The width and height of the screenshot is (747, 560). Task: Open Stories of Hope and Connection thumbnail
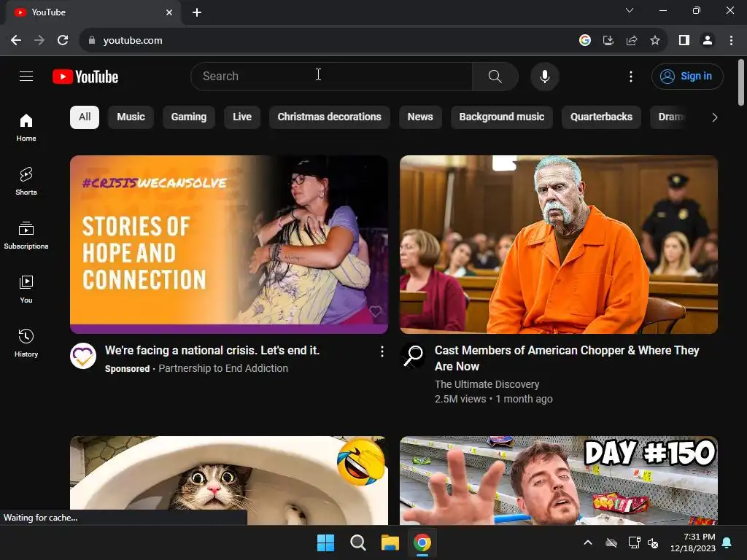pyautogui.click(x=228, y=244)
